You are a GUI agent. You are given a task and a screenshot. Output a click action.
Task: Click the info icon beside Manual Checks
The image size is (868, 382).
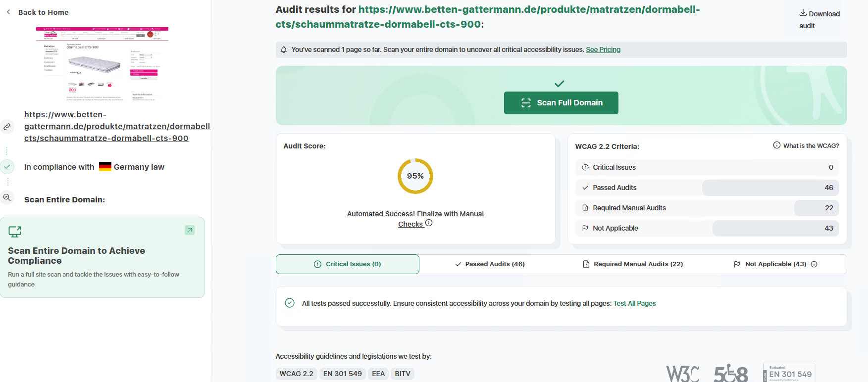(429, 223)
